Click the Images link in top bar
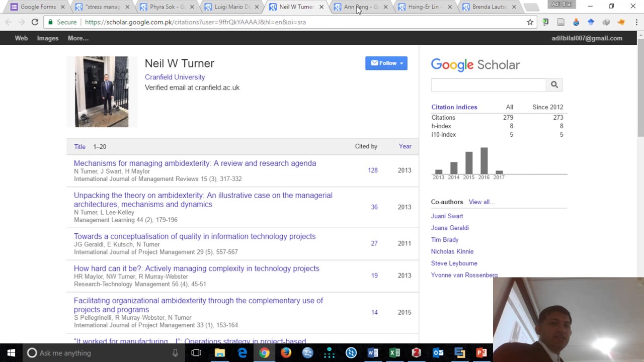The image size is (644, 362). point(48,38)
